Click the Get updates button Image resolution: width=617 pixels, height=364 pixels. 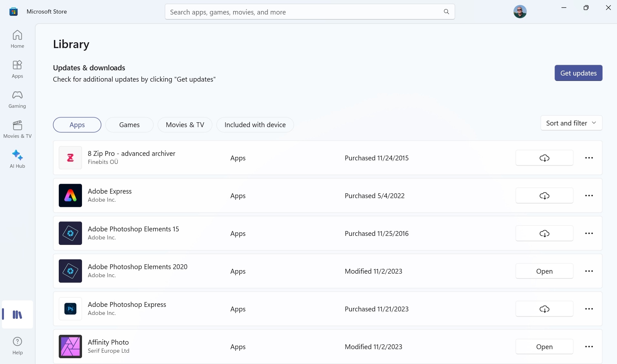click(578, 73)
